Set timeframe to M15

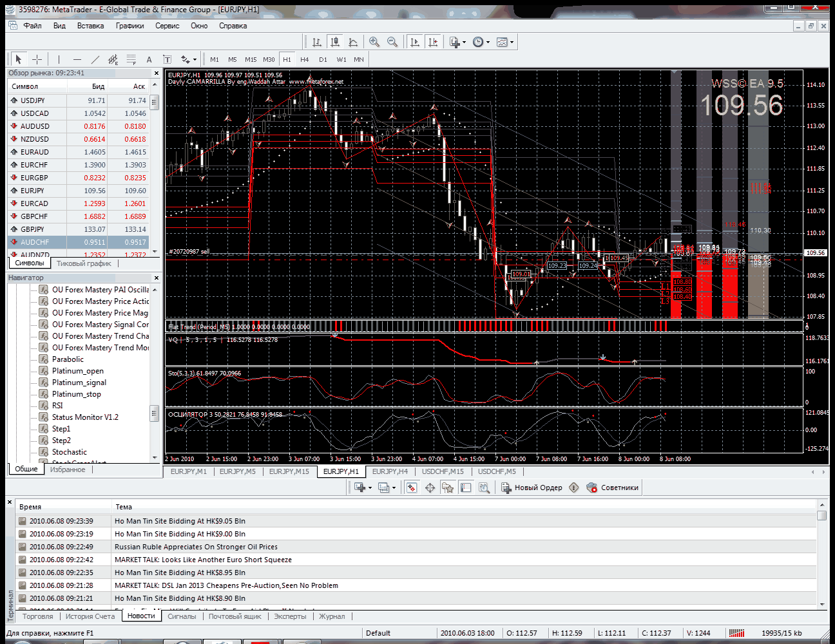[x=251, y=59]
